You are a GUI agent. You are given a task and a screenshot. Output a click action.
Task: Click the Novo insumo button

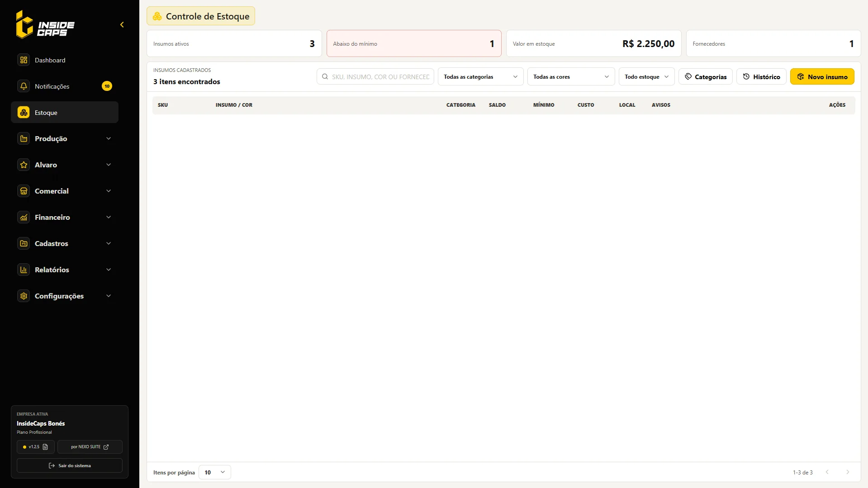click(822, 77)
